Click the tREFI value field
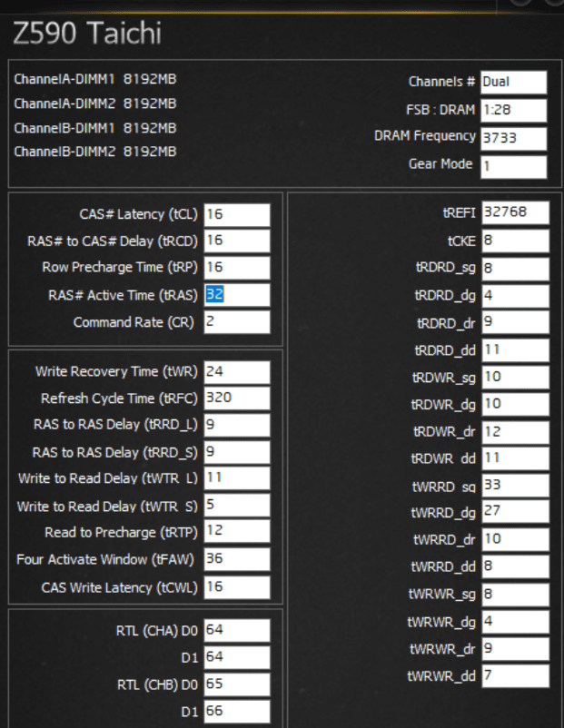This screenshot has height=728, width=564. tap(515, 212)
